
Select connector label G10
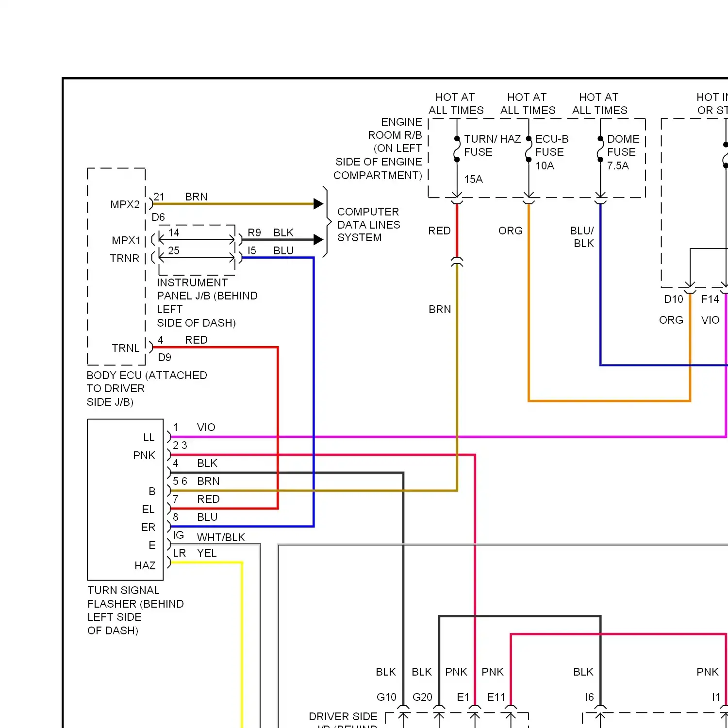pyautogui.click(x=386, y=697)
